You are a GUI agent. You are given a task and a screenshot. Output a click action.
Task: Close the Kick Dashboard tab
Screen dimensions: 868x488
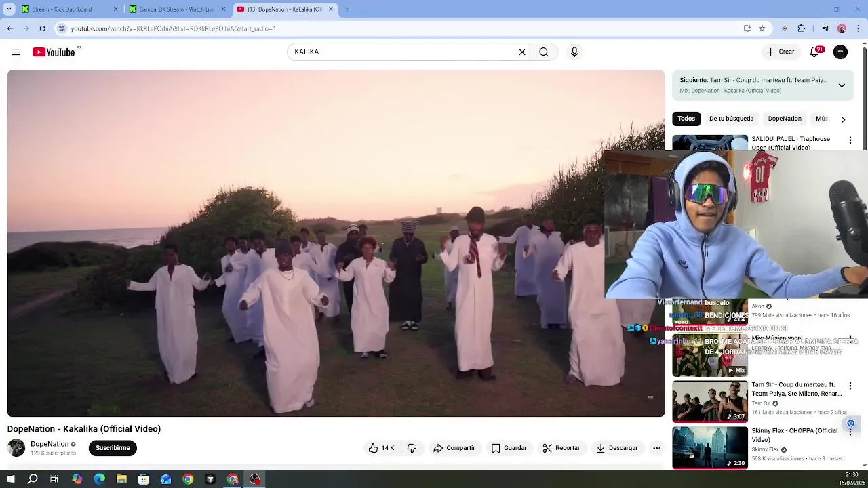115,9
